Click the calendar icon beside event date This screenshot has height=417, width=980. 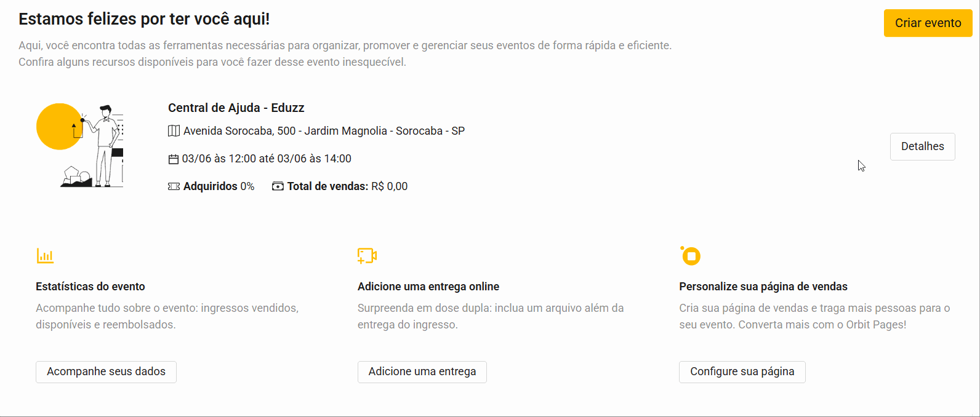tap(174, 159)
